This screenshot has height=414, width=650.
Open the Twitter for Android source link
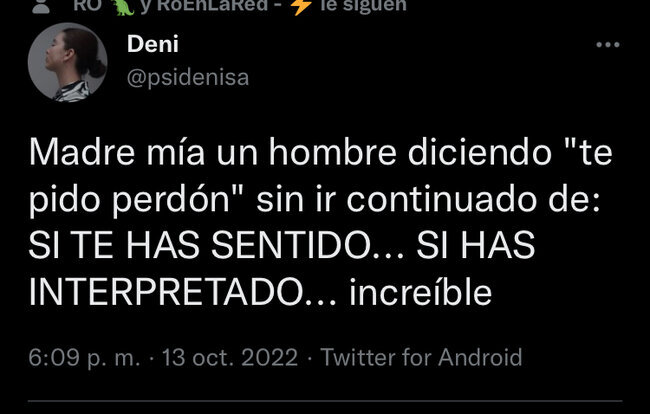[x=421, y=357]
